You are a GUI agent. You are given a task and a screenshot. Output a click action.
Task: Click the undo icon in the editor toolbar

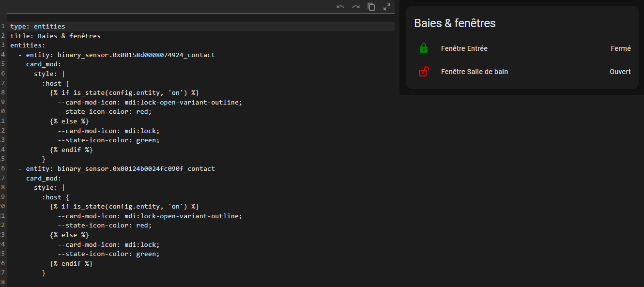tap(340, 7)
